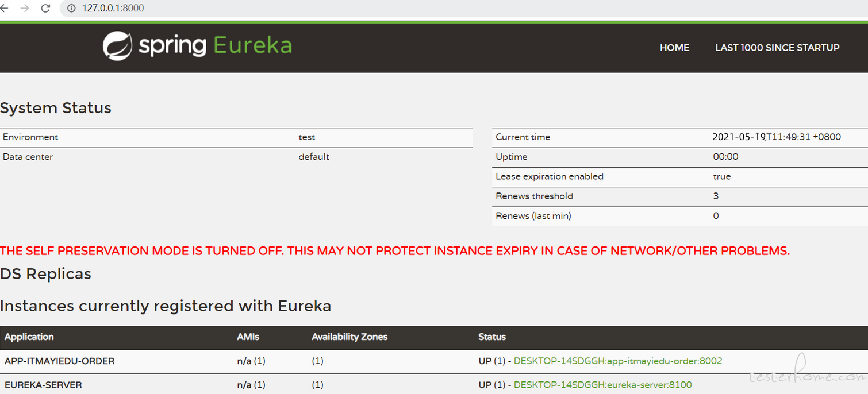This screenshot has height=394, width=868.
Task: Open the app-itmayiedu-order:8002 instance link
Action: pyautogui.click(x=618, y=361)
